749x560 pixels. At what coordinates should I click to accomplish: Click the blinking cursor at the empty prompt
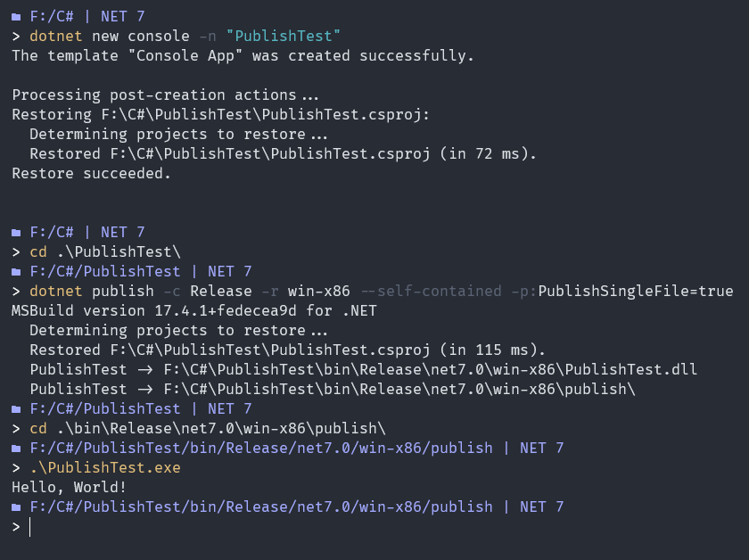click(30, 527)
